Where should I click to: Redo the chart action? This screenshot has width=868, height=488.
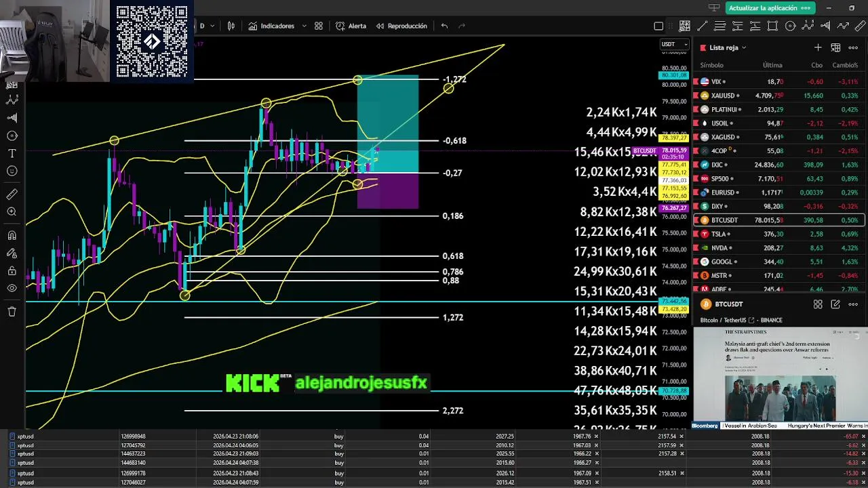462,26
